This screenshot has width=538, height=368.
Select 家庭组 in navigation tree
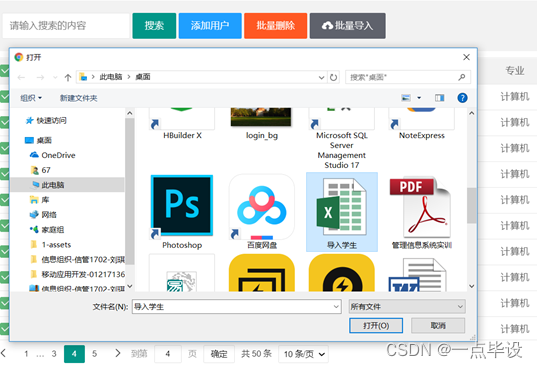47,229
